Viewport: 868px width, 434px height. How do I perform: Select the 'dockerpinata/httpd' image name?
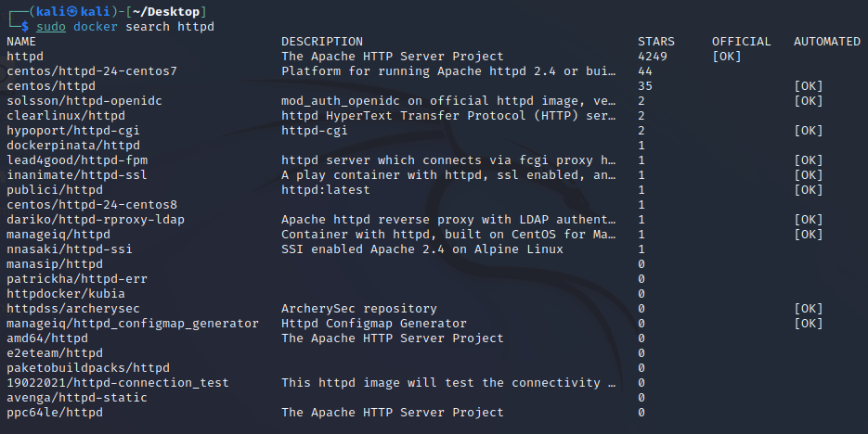pyautogui.click(x=73, y=146)
